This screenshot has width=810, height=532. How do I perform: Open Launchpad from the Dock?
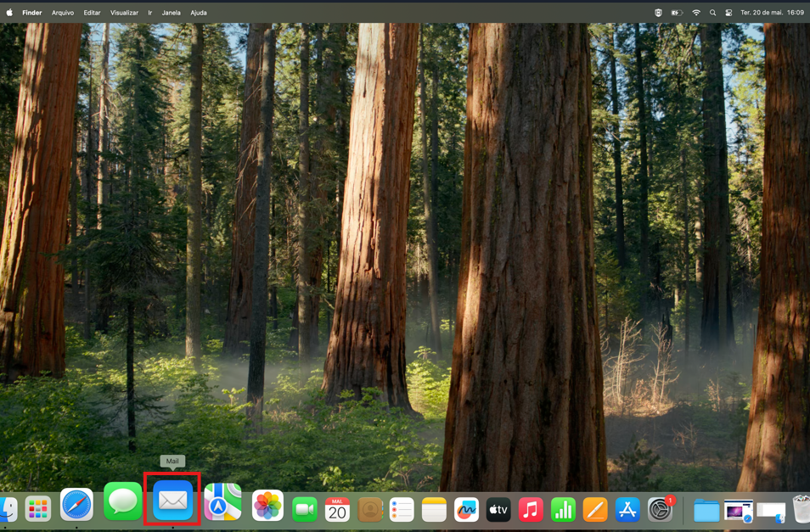[38, 509]
